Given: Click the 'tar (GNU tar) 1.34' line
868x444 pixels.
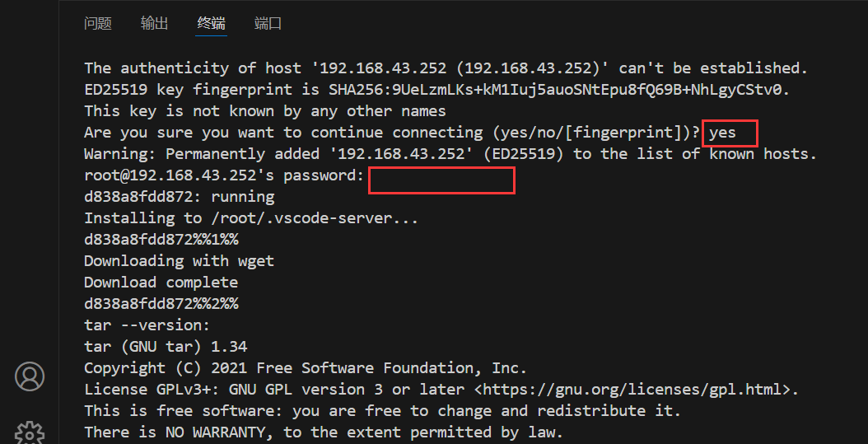Looking at the screenshot, I should 166,347.
